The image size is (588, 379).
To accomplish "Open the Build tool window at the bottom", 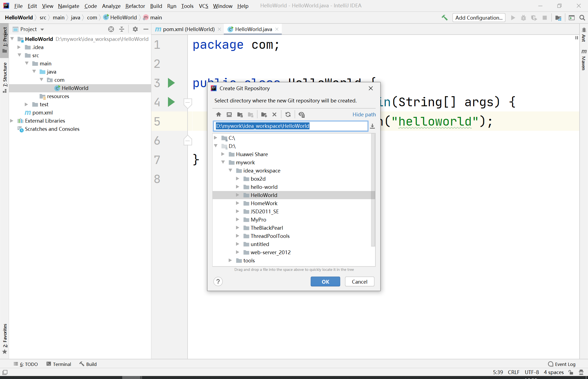I will 88,364.
